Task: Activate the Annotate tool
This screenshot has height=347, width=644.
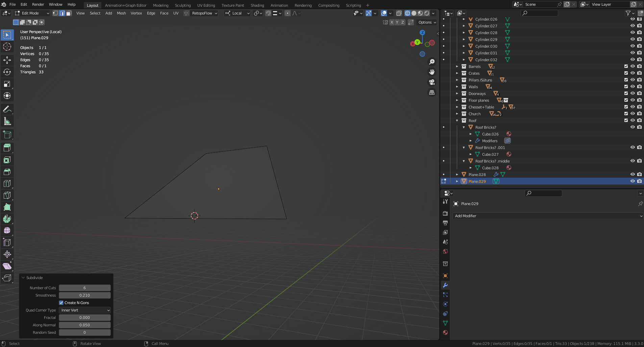Action: click(x=7, y=109)
